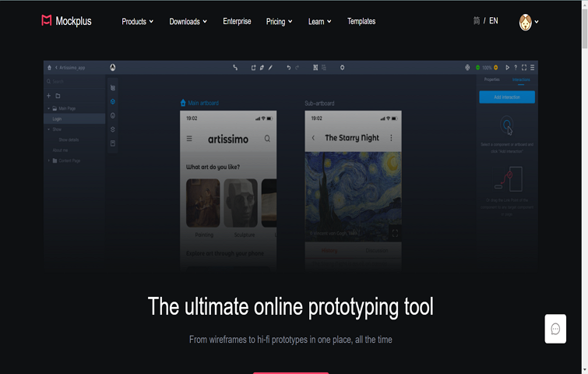Click the search magnifier in artissimo screen

[x=267, y=139]
